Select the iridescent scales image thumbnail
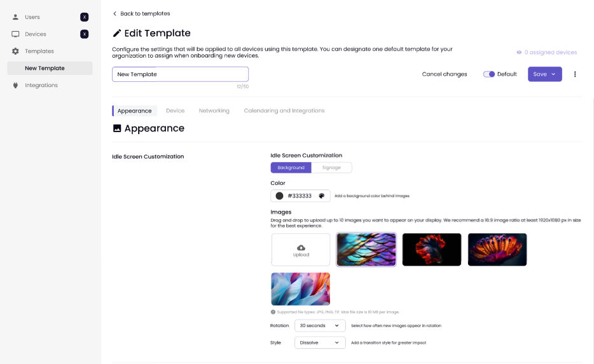Image resolution: width=594 pixels, height=364 pixels. (366, 250)
